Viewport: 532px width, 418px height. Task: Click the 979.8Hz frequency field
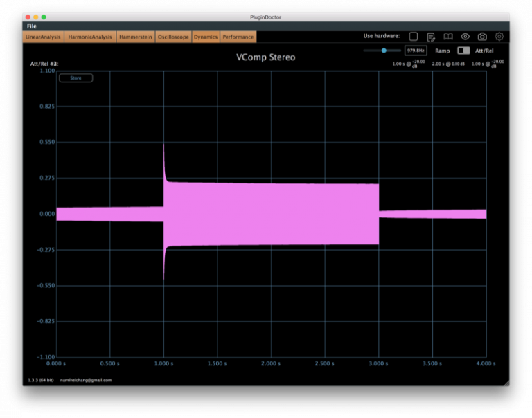416,51
